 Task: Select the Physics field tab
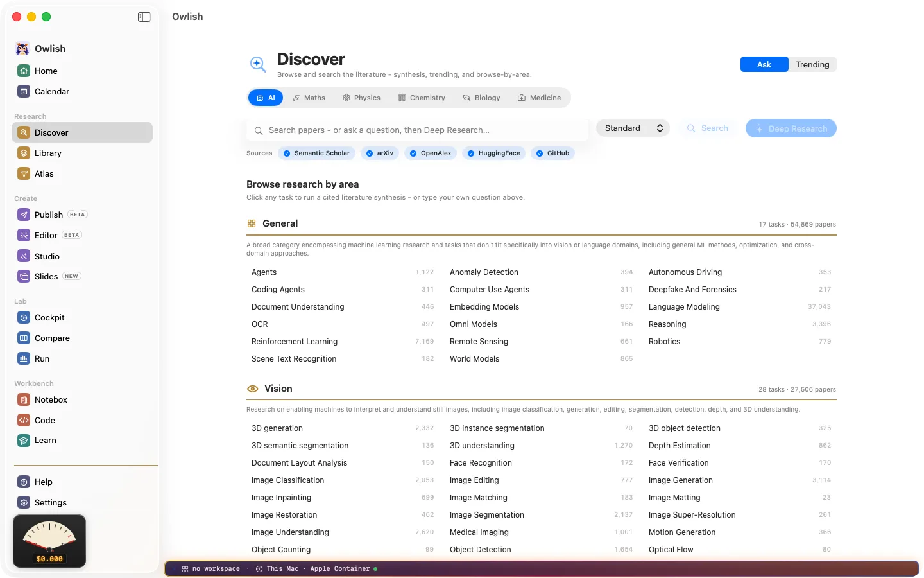click(x=361, y=98)
